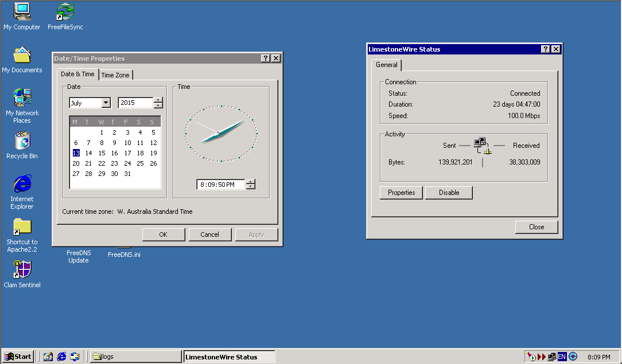Click the 8:09 PM taskbar clock

tap(599, 357)
